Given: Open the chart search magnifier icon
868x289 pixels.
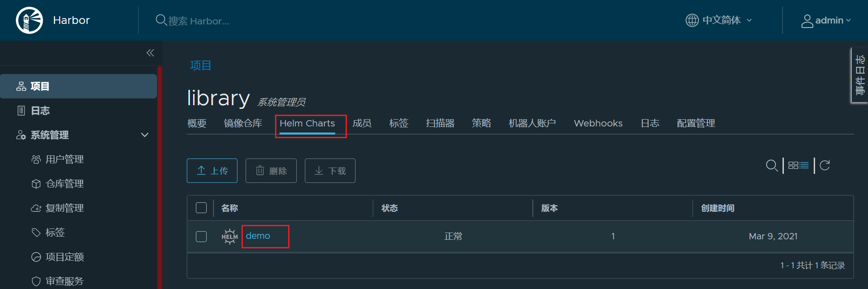Looking at the screenshot, I should [772, 165].
